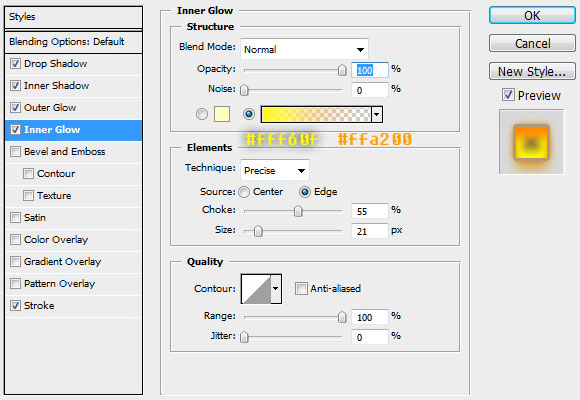
Task: Click the Range slider handle
Action: [342, 317]
